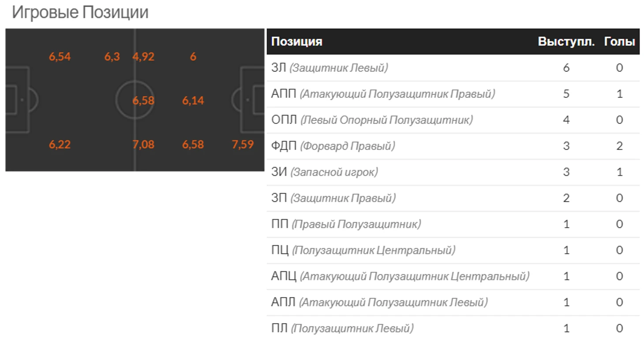The image size is (644, 344).
Task: Sort table by Голы column header
Action: (619, 41)
